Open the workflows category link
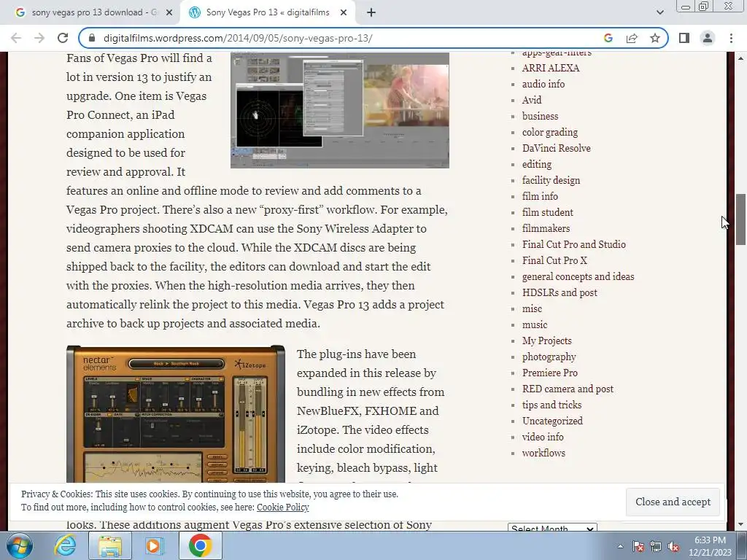Viewport: 747px width, 560px height. click(x=543, y=453)
